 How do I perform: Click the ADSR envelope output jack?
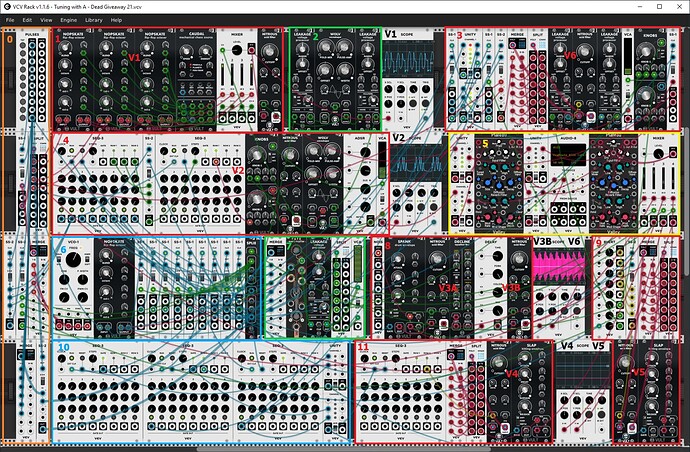point(371,222)
